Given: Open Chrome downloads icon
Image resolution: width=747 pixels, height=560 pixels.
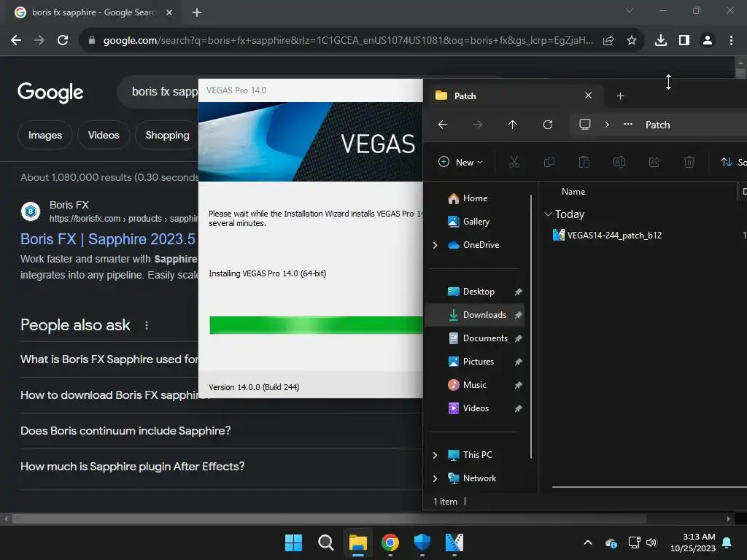Looking at the screenshot, I should click(x=661, y=41).
